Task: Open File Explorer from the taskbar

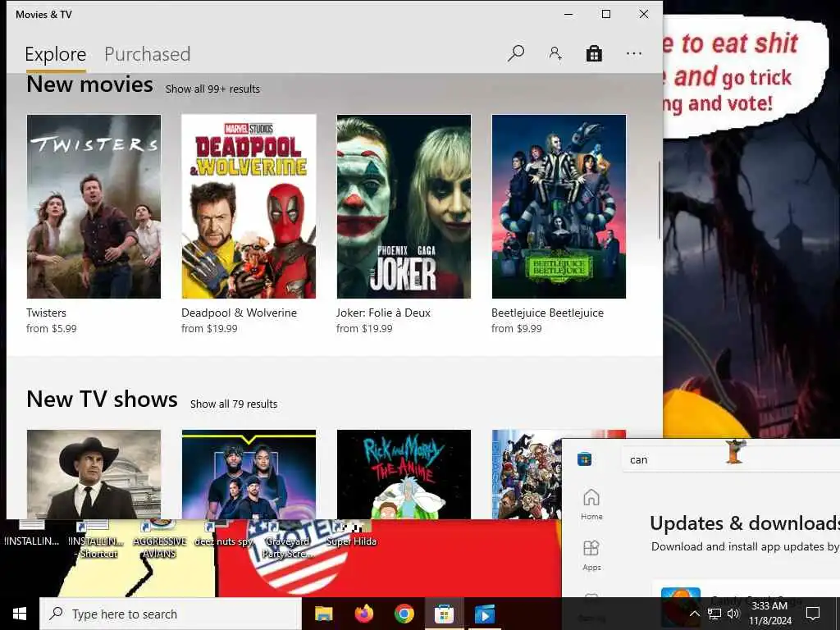Action: pos(323,614)
